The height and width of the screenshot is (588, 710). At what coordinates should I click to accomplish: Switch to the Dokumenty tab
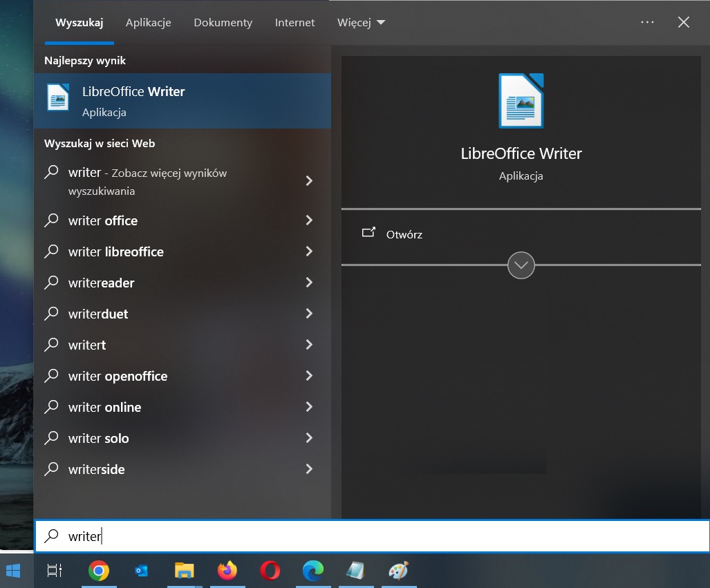(x=223, y=23)
